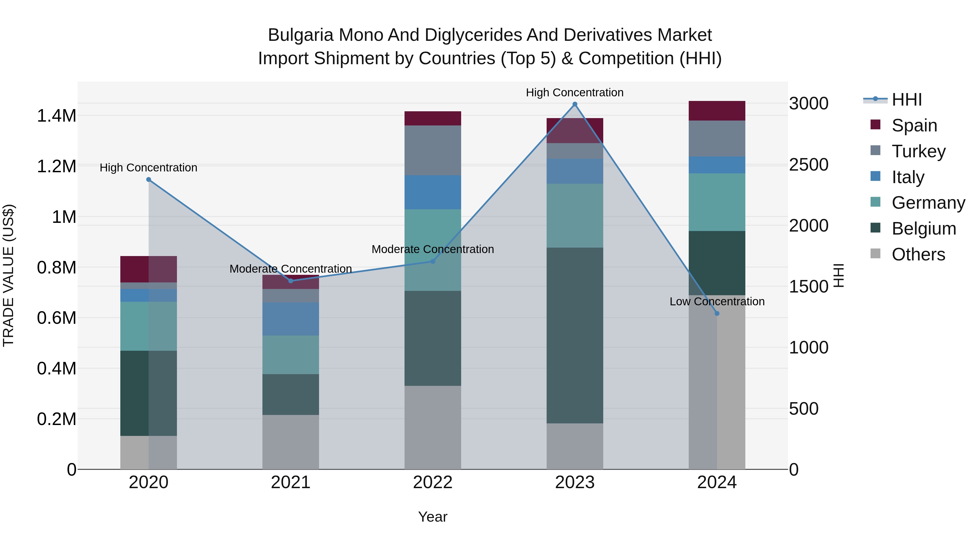Toggle the HHI legend entry
The image size is (980, 551).
pyautogui.click(x=893, y=100)
